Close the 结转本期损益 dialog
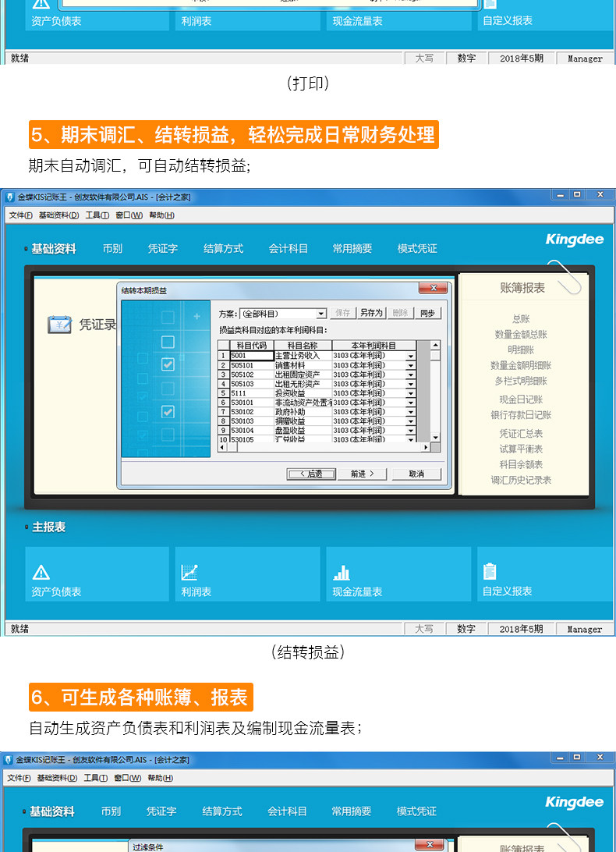Screen dimensions: 616x852 433,288
